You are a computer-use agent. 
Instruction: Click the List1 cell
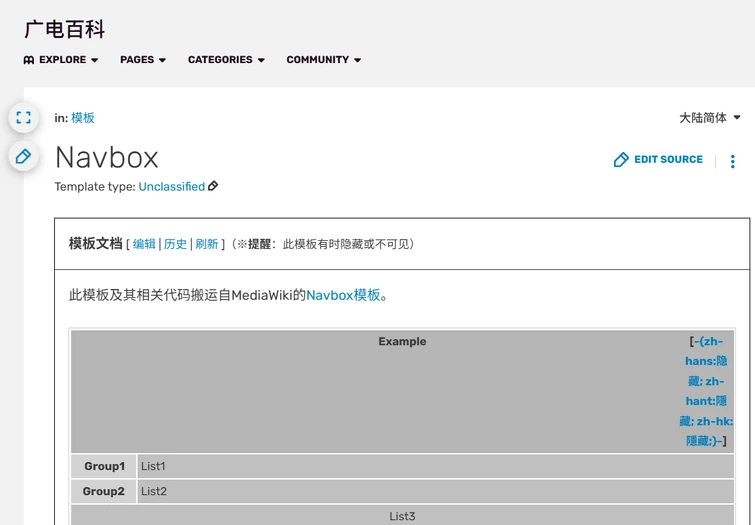(436, 466)
